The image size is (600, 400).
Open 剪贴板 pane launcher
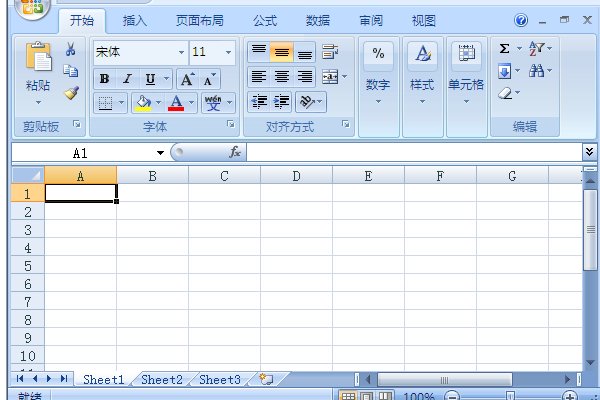(x=77, y=124)
